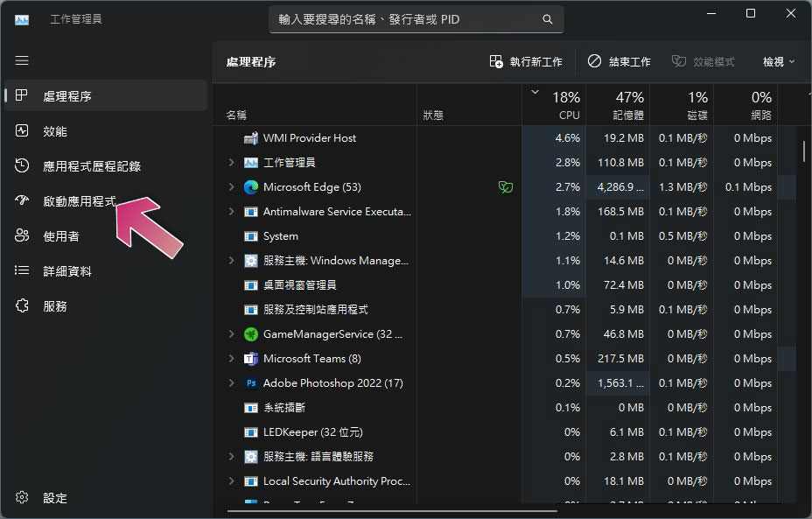Select the LEDKeeper (32 位元) row

point(504,432)
